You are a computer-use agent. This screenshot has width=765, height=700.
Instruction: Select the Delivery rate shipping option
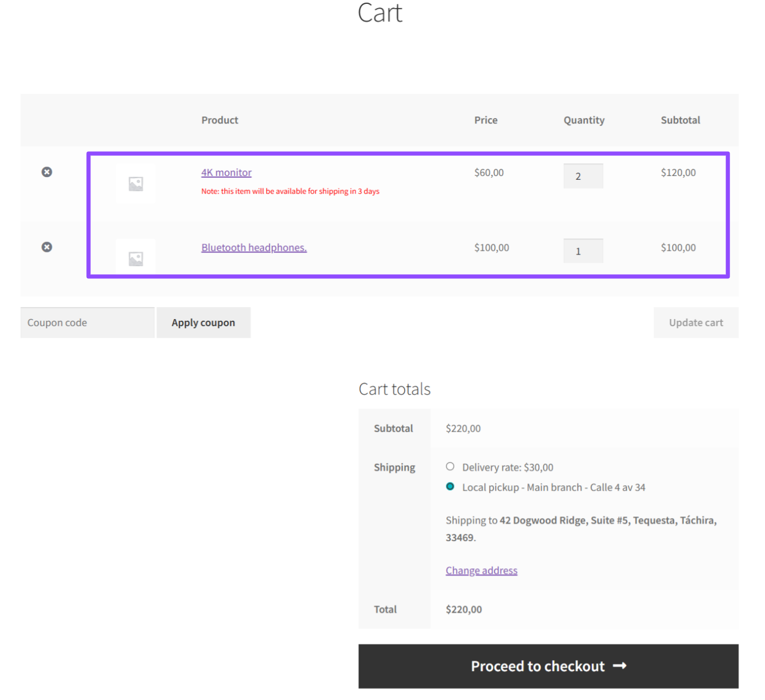click(449, 466)
